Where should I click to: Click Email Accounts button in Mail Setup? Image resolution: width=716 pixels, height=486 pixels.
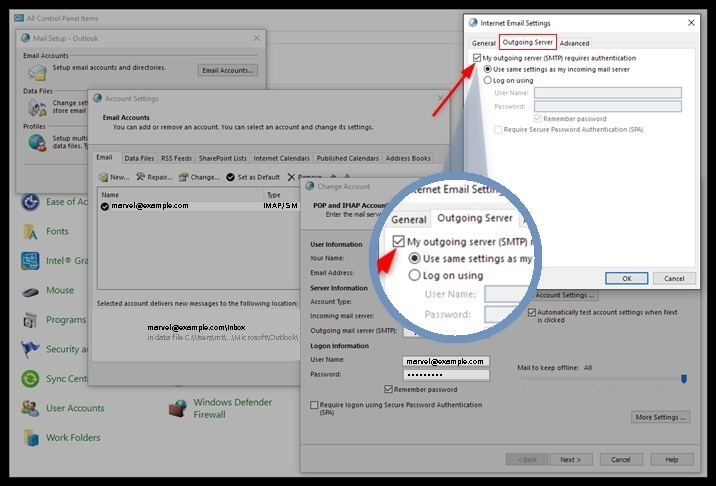point(227,70)
